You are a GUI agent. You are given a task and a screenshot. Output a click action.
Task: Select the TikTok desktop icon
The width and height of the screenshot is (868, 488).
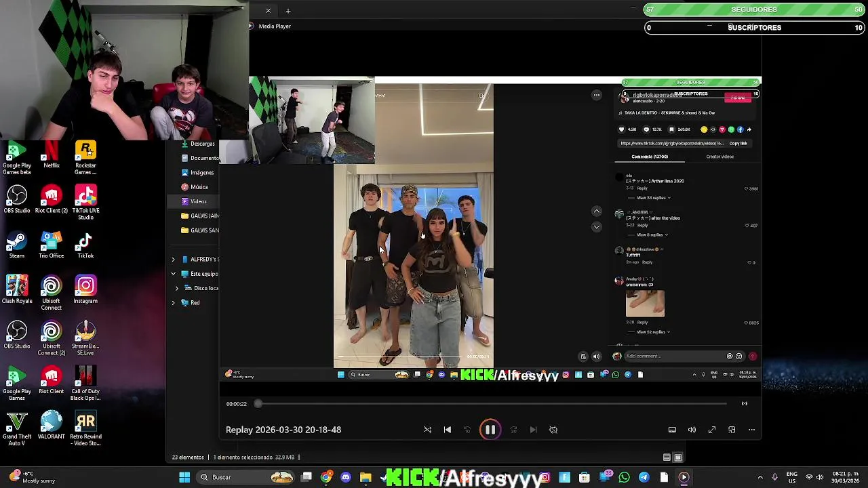85,245
